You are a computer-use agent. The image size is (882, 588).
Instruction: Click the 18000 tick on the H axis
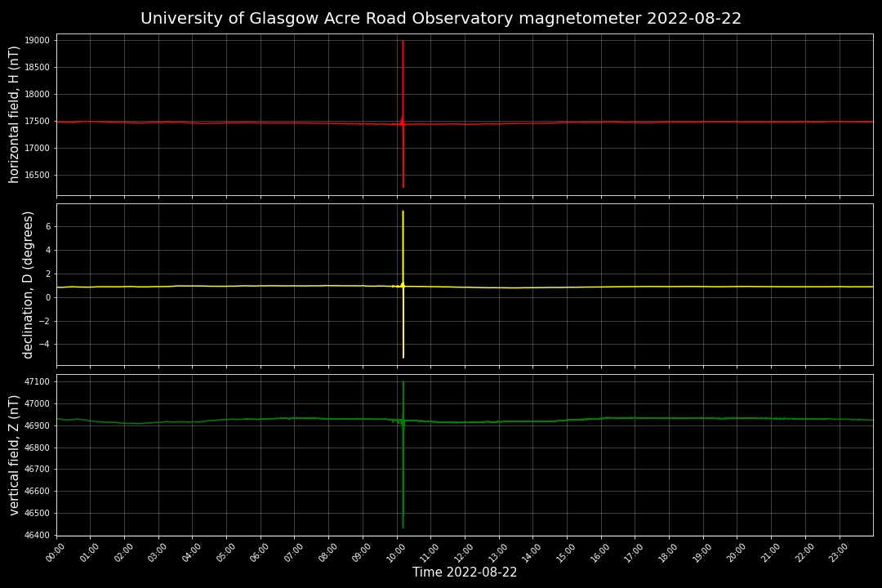pyautogui.click(x=37, y=95)
